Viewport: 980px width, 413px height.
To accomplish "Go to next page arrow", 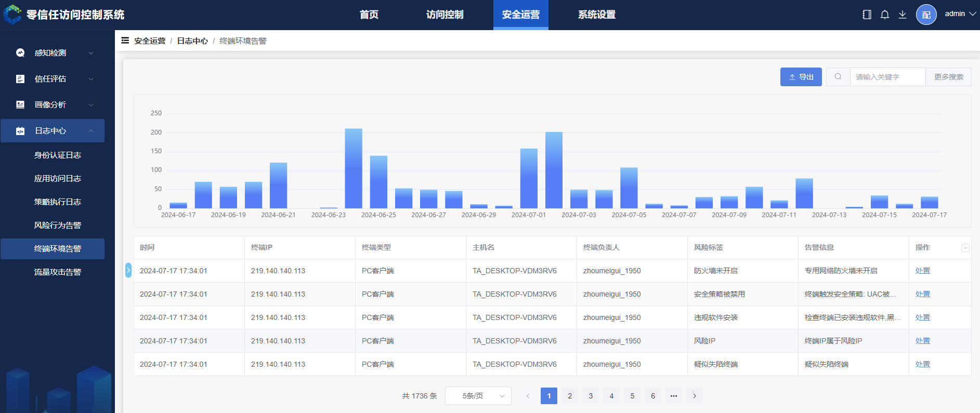I will (695, 396).
